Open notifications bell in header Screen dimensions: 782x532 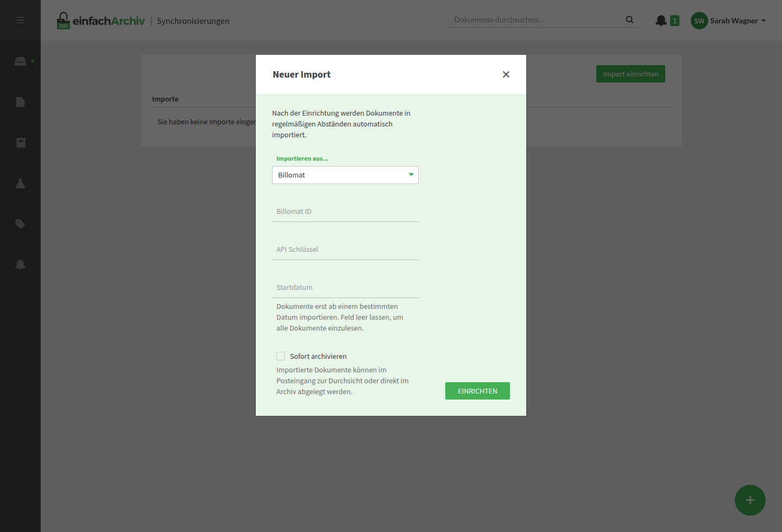click(x=661, y=21)
